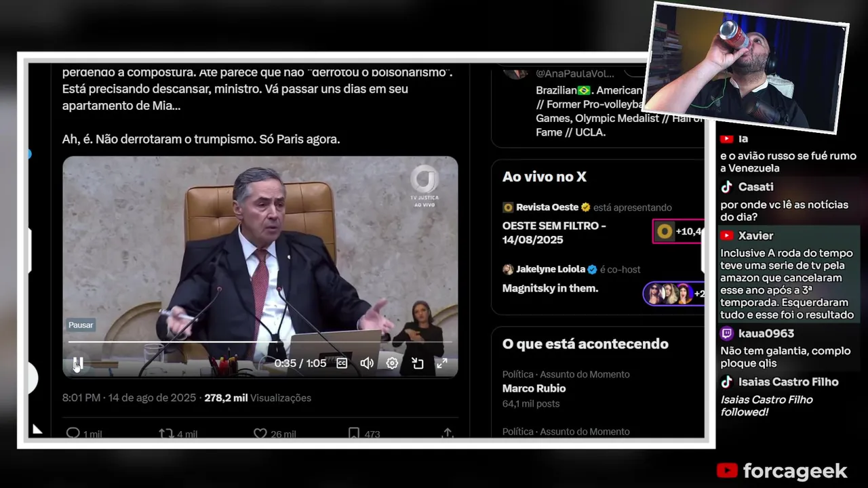The width and height of the screenshot is (868, 488).
Task: Click Isaias Castro Filho followed! message
Action: pos(766,405)
